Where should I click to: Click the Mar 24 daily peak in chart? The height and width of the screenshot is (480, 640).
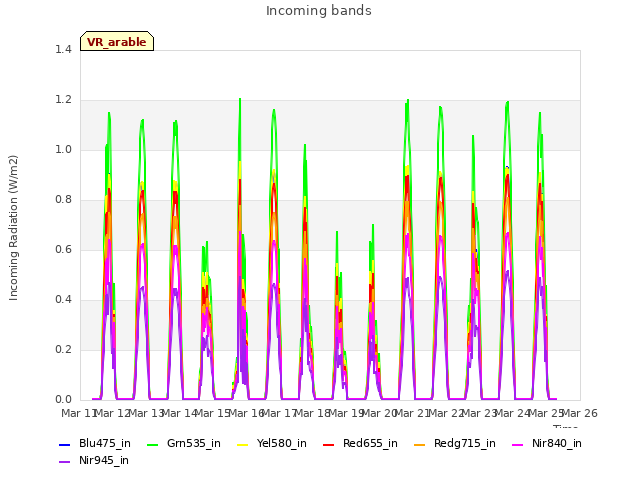click(507, 102)
